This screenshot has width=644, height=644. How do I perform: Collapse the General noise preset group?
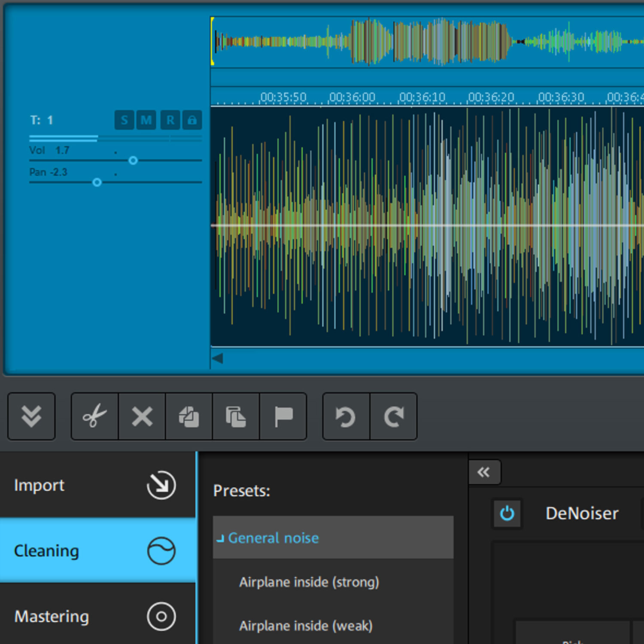pyautogui.click(x=221, y=538)
